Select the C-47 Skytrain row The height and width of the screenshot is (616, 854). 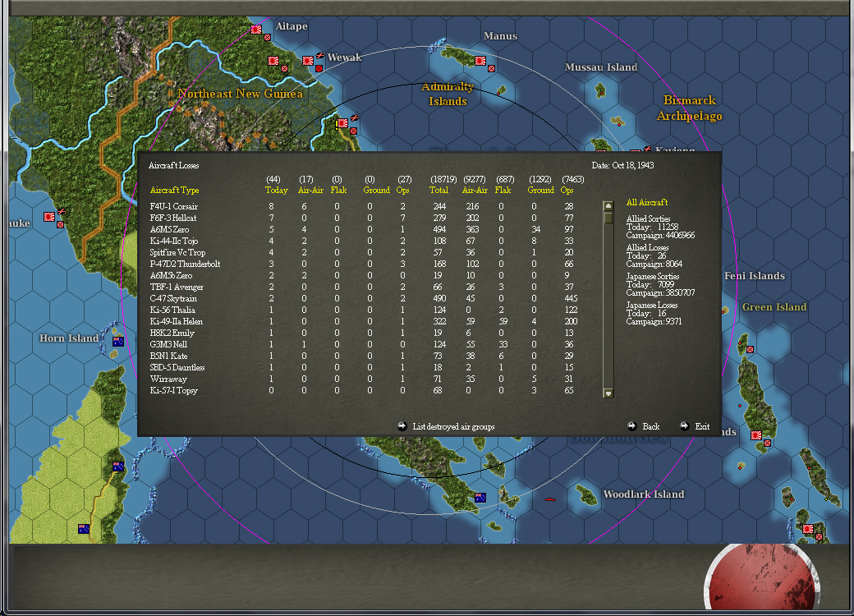(362, 298)
